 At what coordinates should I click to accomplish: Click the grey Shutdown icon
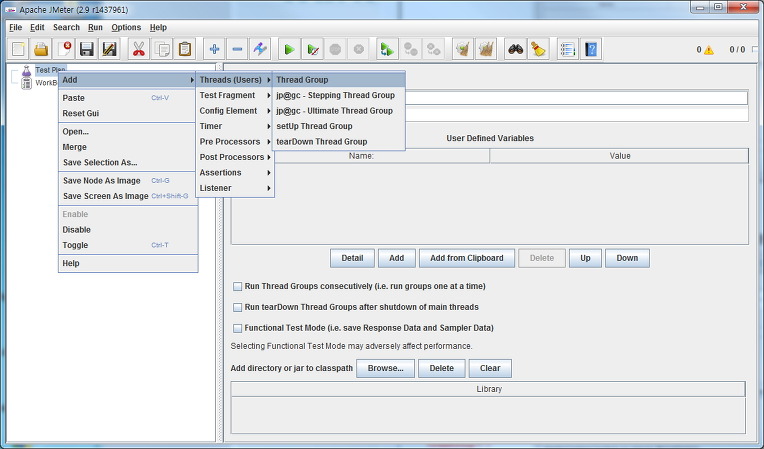click(x=359, y=49)
